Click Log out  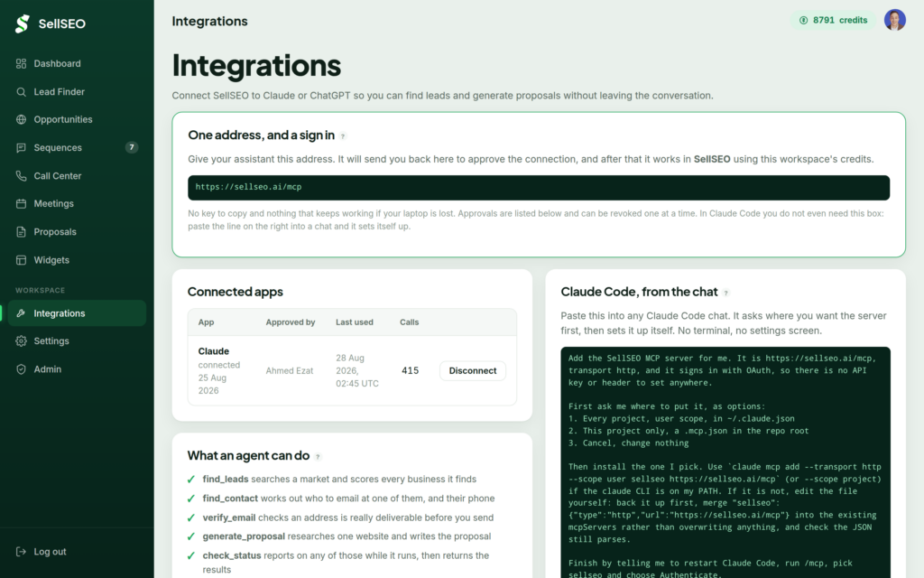77,552
